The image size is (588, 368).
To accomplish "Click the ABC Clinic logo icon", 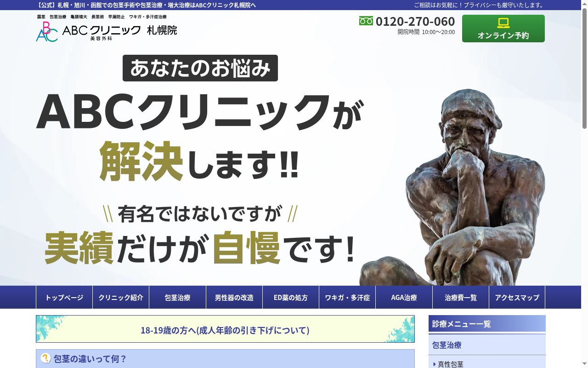I will pyautogui.click(x=47, y=32).
